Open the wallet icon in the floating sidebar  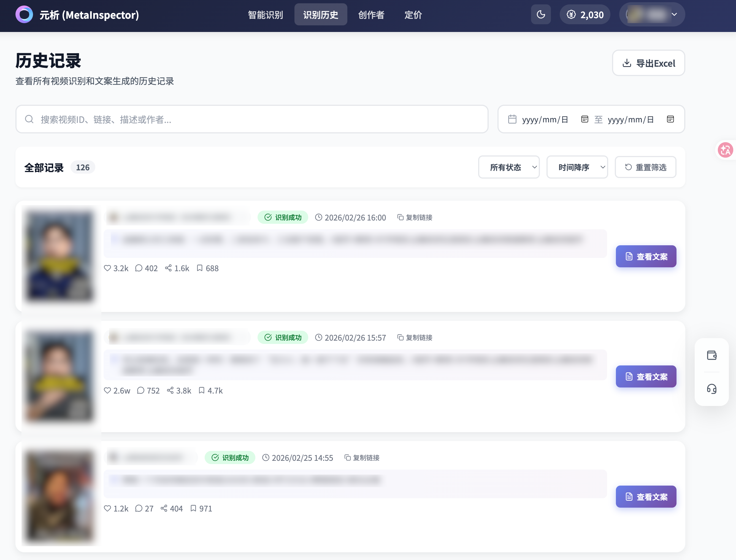coord(711,355)
